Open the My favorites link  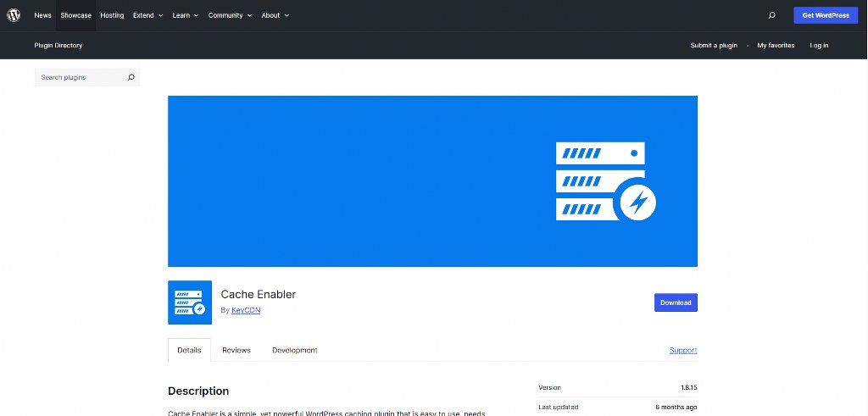tap(776, 46)
